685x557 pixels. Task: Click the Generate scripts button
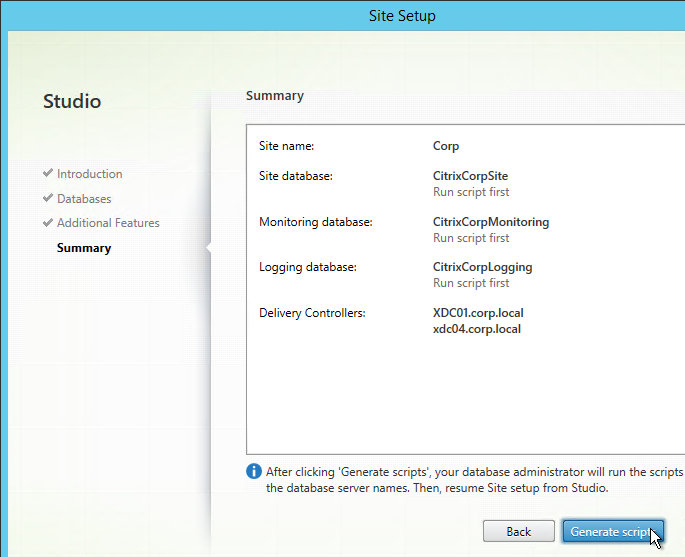click(x=613, y=531)
